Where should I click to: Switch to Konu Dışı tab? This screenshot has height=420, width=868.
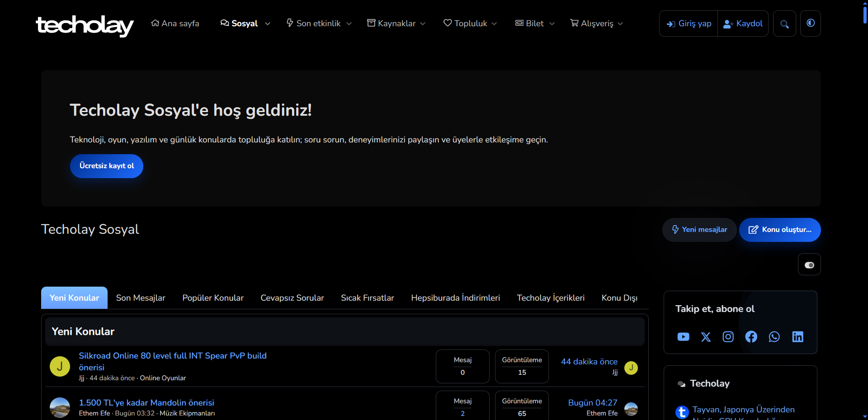(x=619, y=298)
